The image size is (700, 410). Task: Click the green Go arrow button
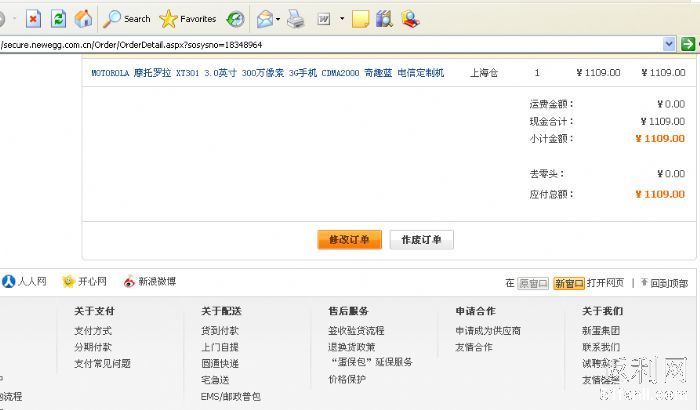click(x=688, y=44)
